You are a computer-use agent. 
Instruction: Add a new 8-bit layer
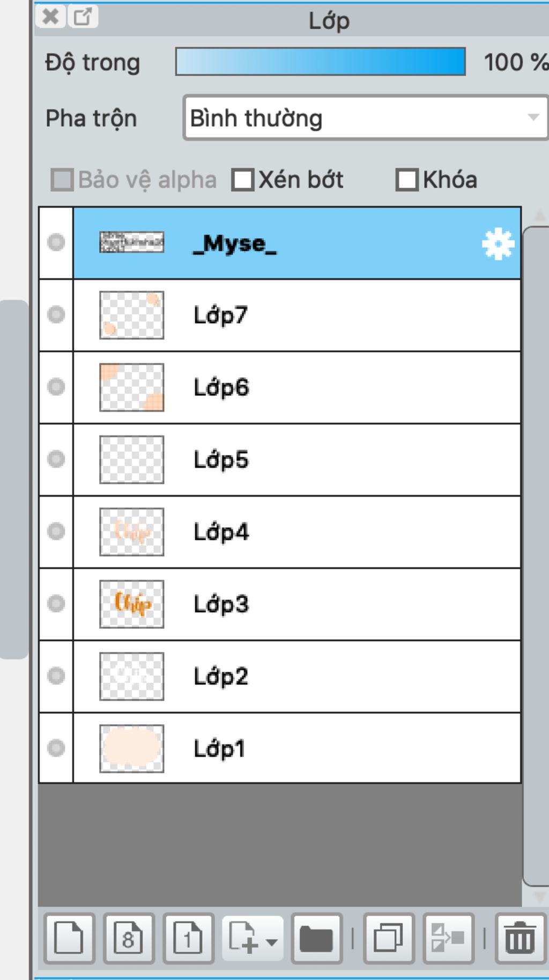tap(129, 938)
